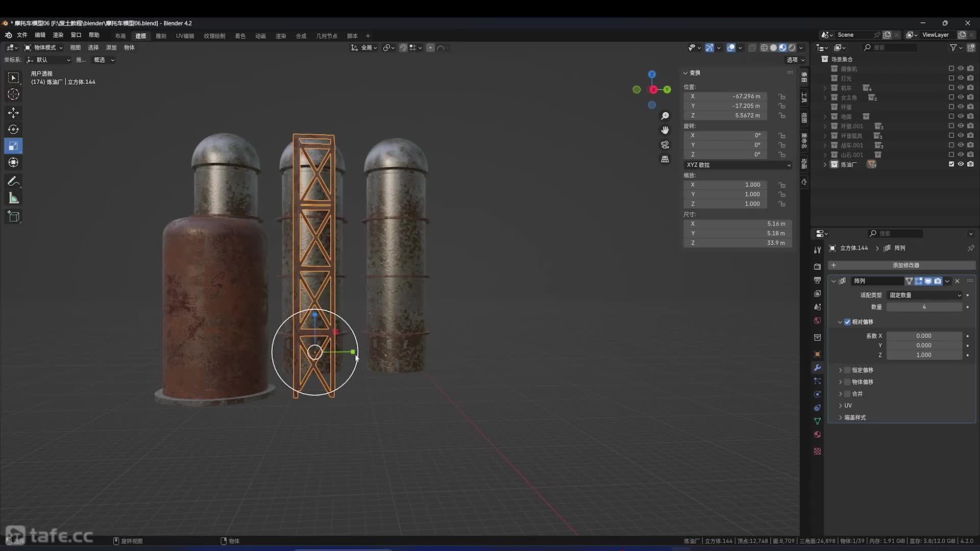Screen dimensions: 980x551
Task: Open the Render properties tab icon
Action: pos(817,267)
